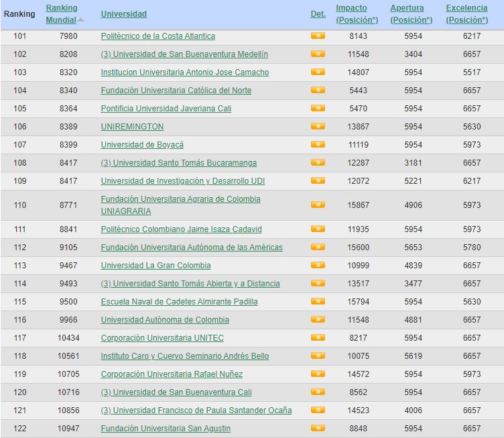Open details icon for Universidad La Gran Colombia
The height and width of the screenshot is (438, 504).
[x=318, y=265]
